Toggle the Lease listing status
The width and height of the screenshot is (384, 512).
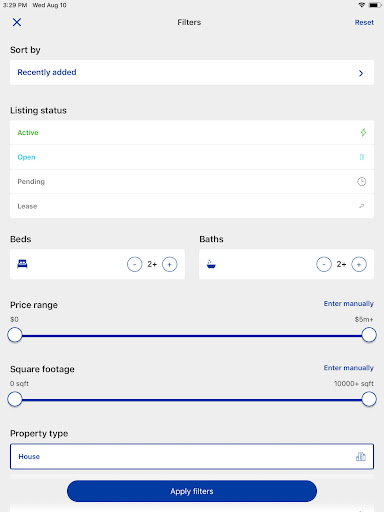[x=192, y=206]
